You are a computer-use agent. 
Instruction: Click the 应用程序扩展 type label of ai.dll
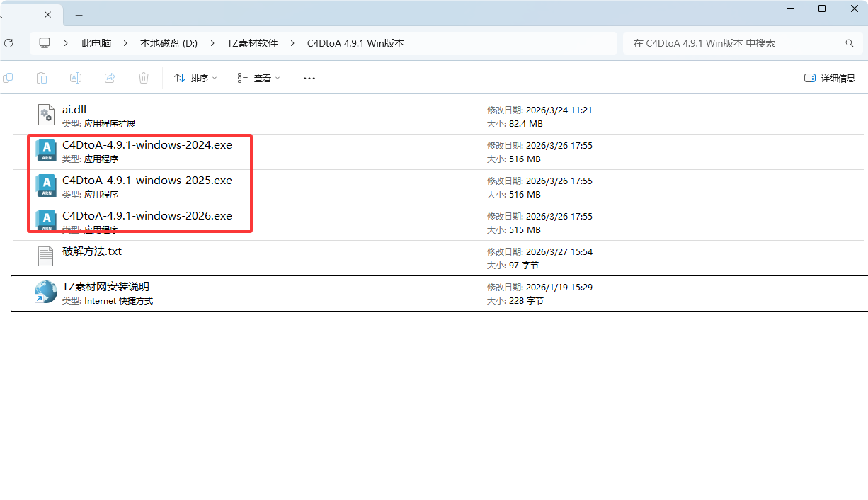tap(110, 124)
